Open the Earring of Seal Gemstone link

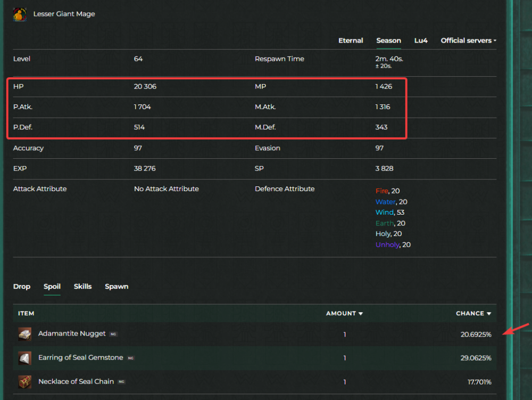[80, 358]
